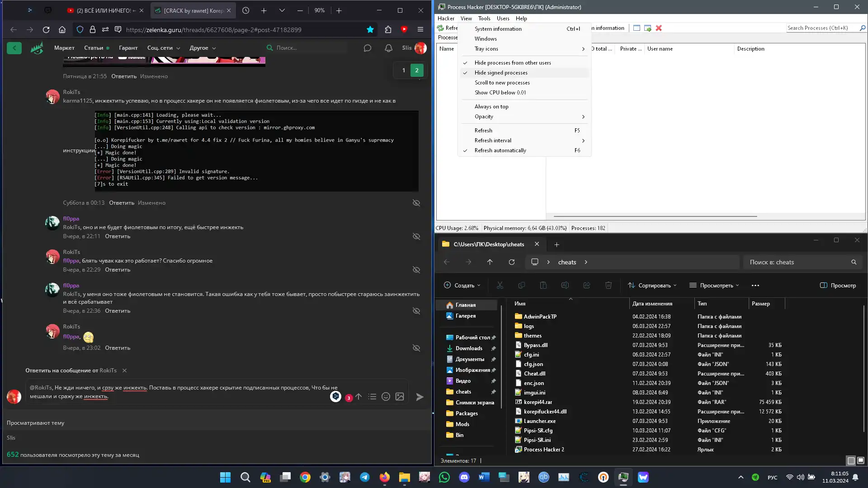Show hidden tray icons chevron
This screenshot has width=868, height=488.
(741, 477)
